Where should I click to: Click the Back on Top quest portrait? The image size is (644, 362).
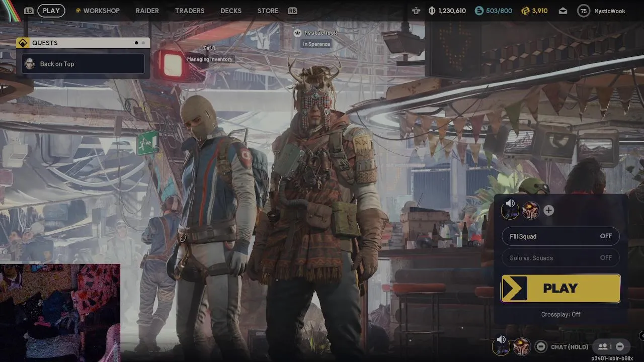(x=30, y=64)
